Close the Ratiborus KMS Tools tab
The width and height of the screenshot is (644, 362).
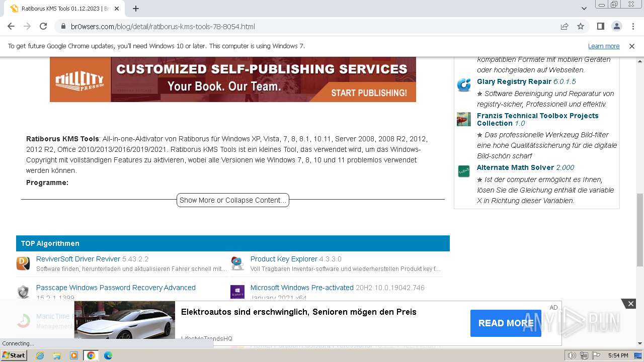(117, 9)
